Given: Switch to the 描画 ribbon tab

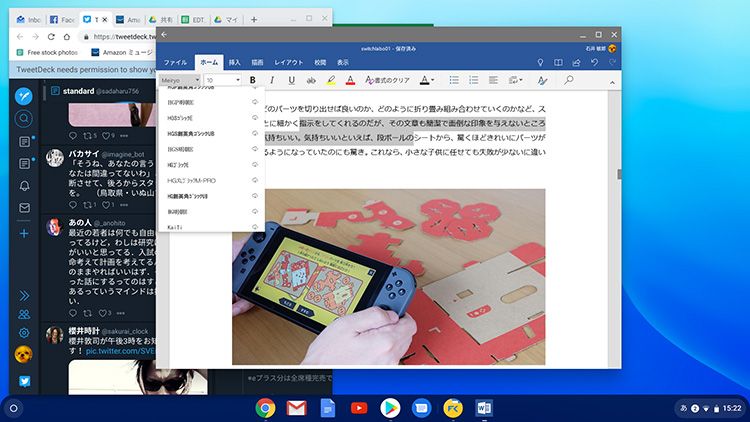Looking at the screenshot, I should point(257,63).
